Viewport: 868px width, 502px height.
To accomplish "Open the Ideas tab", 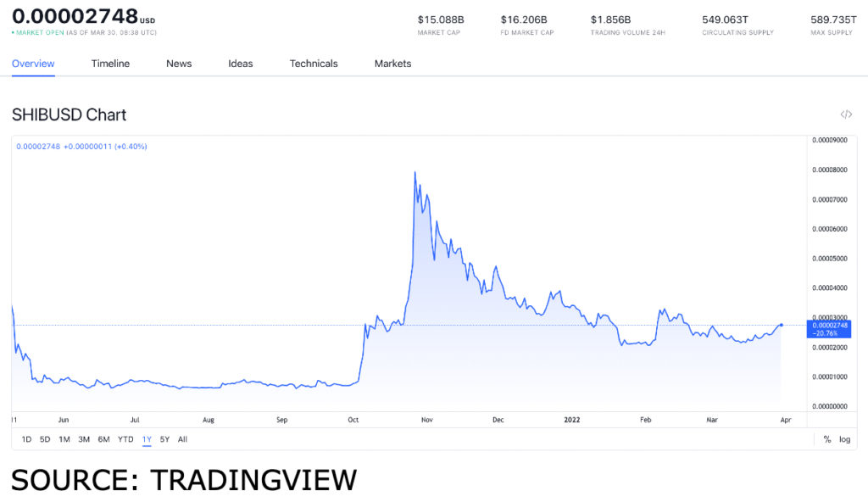I will tap(240, 64).
